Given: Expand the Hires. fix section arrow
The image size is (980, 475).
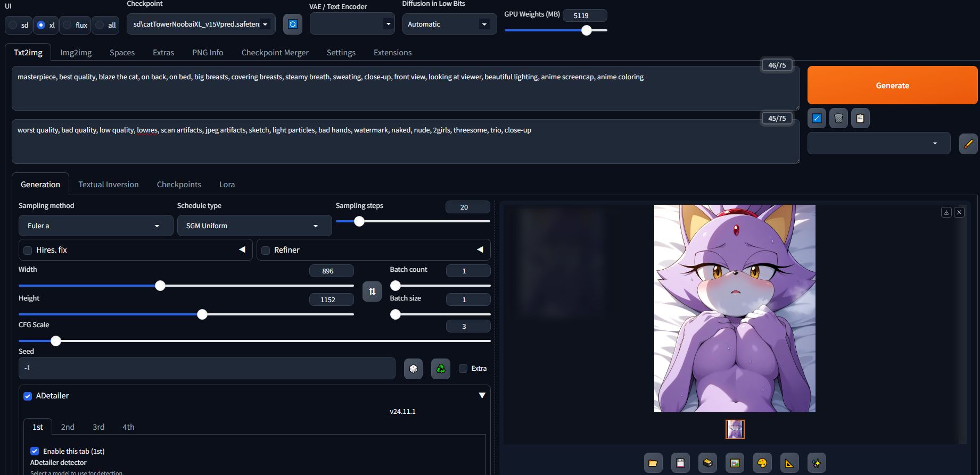Looking at the screenshot, I should coord(242,249).
